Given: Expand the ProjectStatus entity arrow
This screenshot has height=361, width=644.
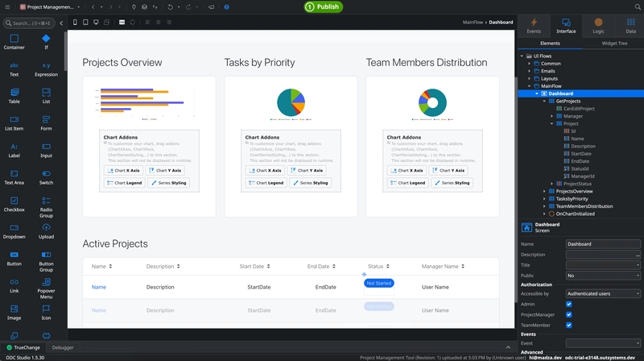Looking at the screenshot, I should (552, 184).
